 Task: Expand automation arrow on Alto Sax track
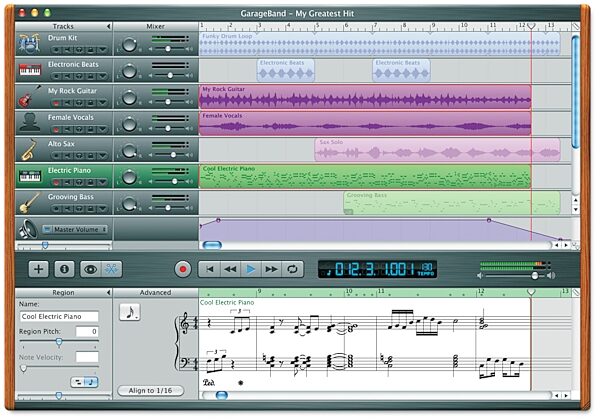tap(103, 155)
